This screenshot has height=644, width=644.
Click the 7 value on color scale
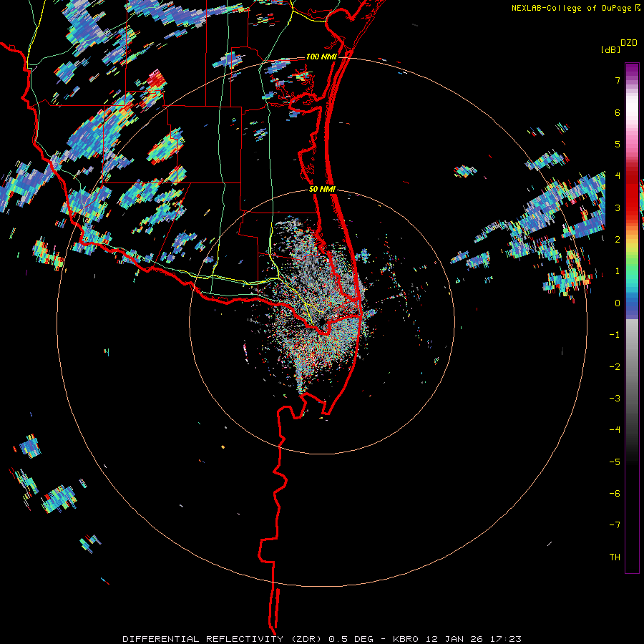pos(618,80)
